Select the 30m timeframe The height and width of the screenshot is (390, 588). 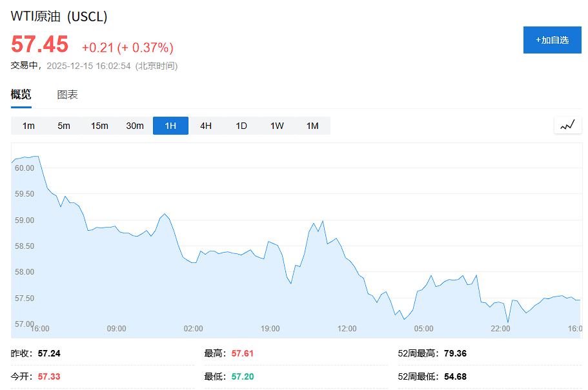pos(134,126)
